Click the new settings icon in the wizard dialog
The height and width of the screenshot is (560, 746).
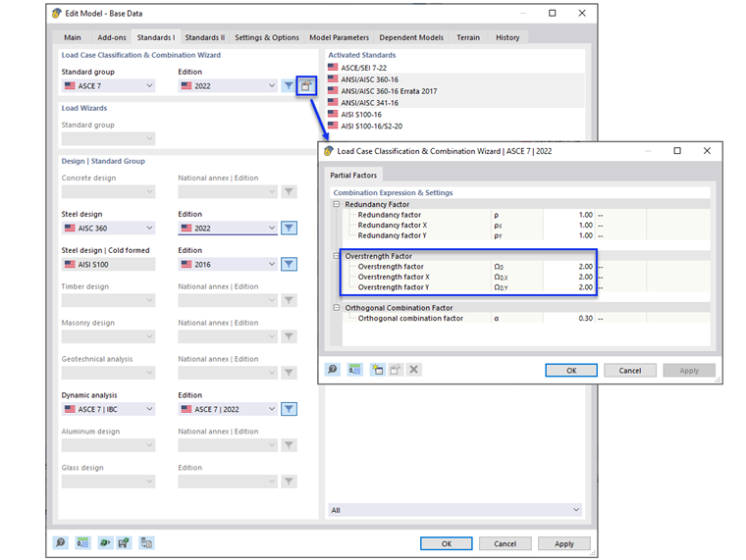point(378,370)
